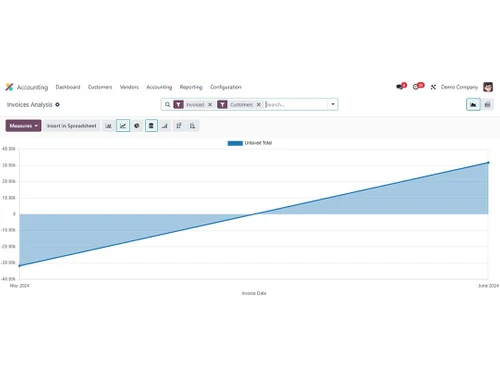Click the Untaxed Total legend label
The image size is (500, 375).
(x=258, y=143)
